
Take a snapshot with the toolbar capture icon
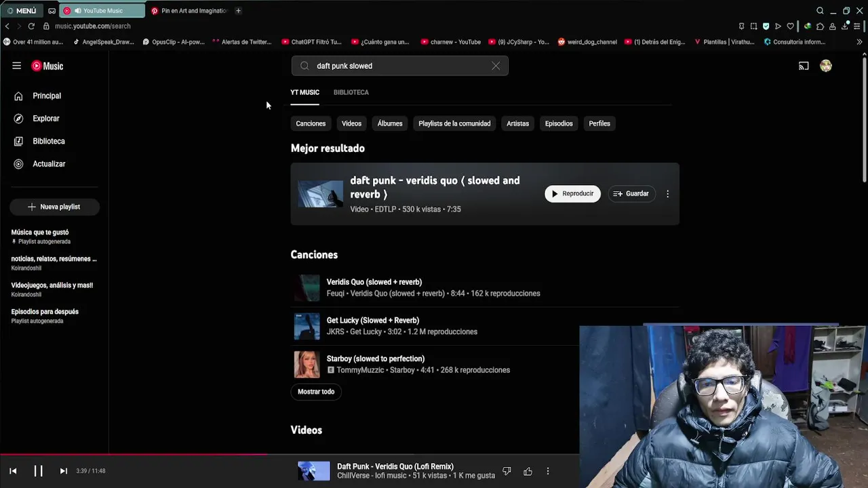click(x=753, y=26)
